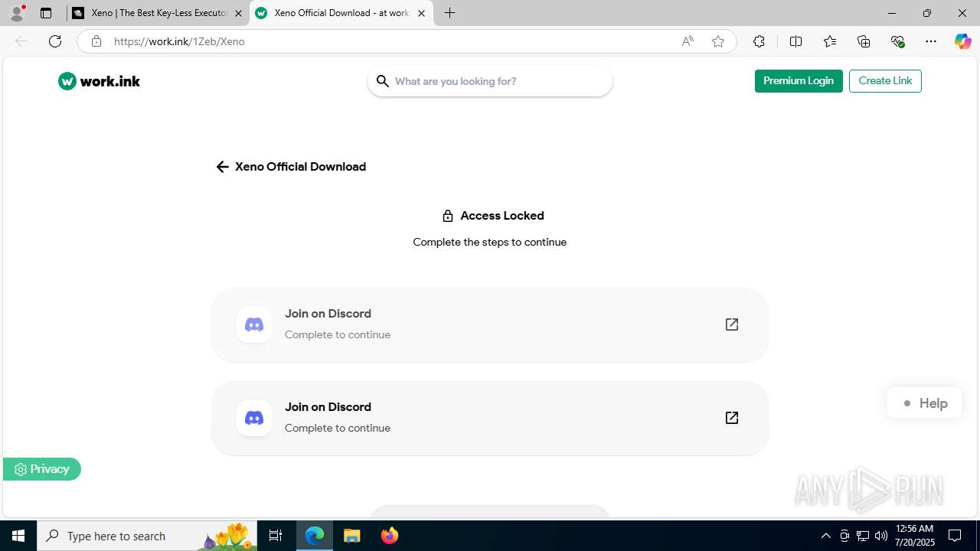Open the volume control
The height and width of the screenshot is (551, 980).
[881, 536]
